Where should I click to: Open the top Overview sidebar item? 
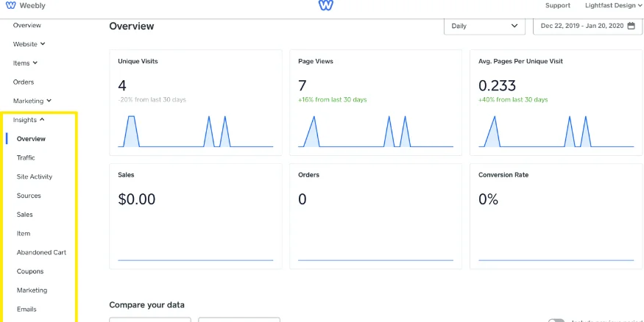pyautogui.click(x=27, y=26)
